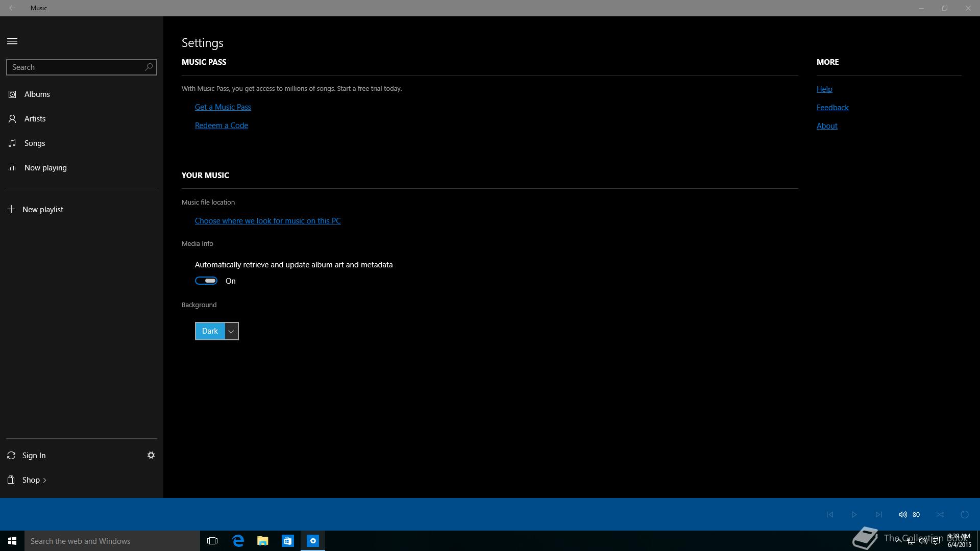Select Sign In in the sidebar
Image resolution: width=980 pixels, height=551 pixels.
34,456
